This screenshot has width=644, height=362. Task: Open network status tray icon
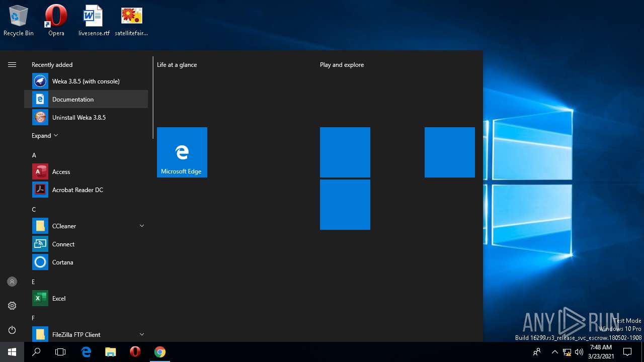[567, 352]
